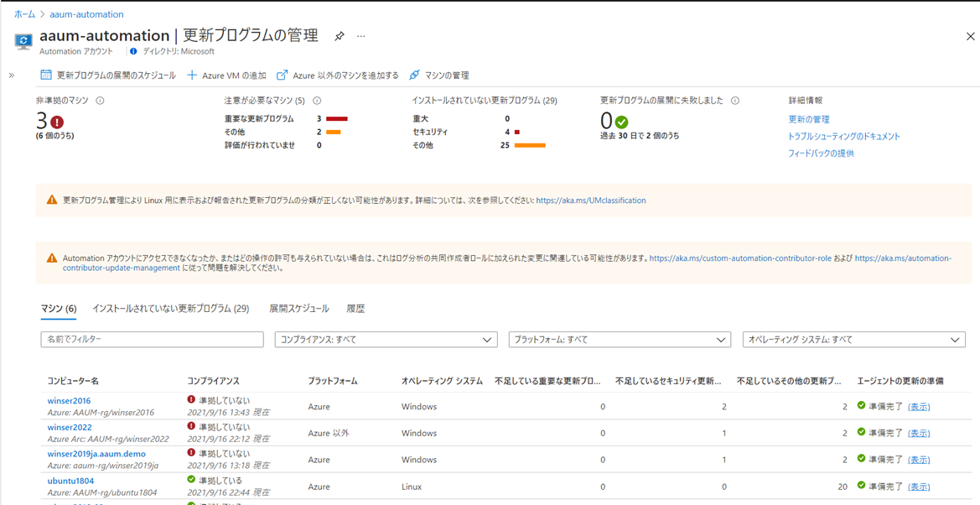
Task: Sort by the コンピューター名 column header
Action: click(73, 381)
